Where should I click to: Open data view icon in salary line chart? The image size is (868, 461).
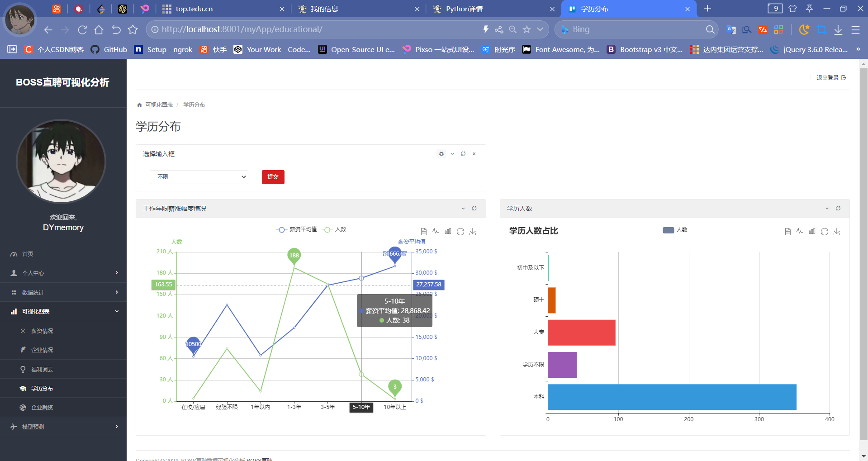pyautogui.click(x=423, y=232)
